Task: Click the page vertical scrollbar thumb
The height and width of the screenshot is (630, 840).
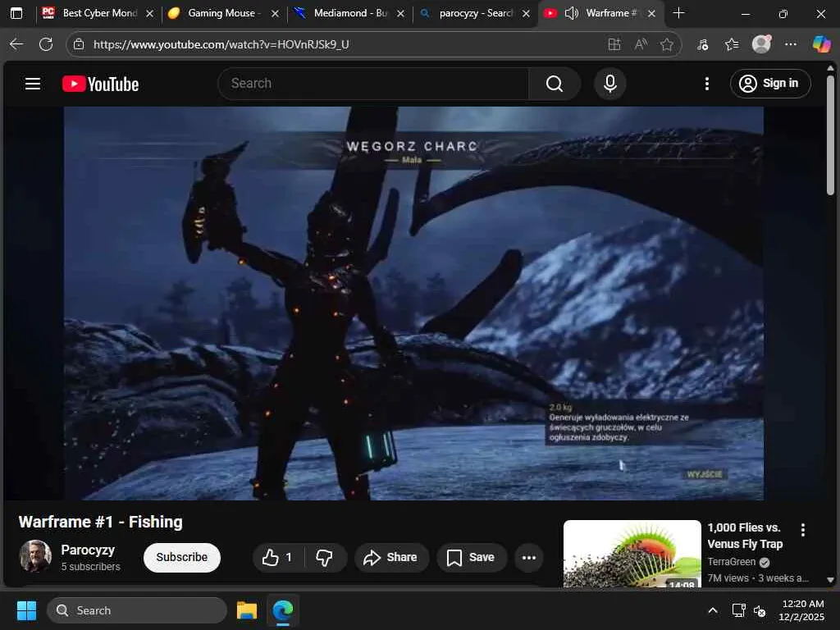Action: click(830, 134)
